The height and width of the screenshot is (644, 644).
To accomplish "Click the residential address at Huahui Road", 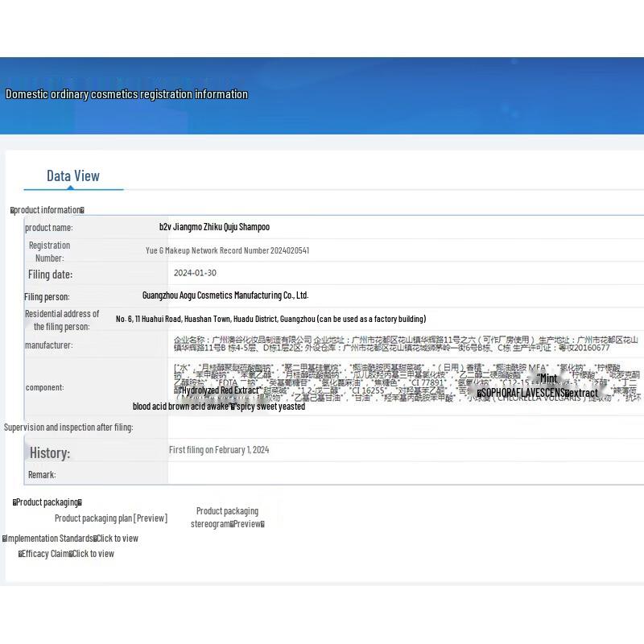I will 270,319.
